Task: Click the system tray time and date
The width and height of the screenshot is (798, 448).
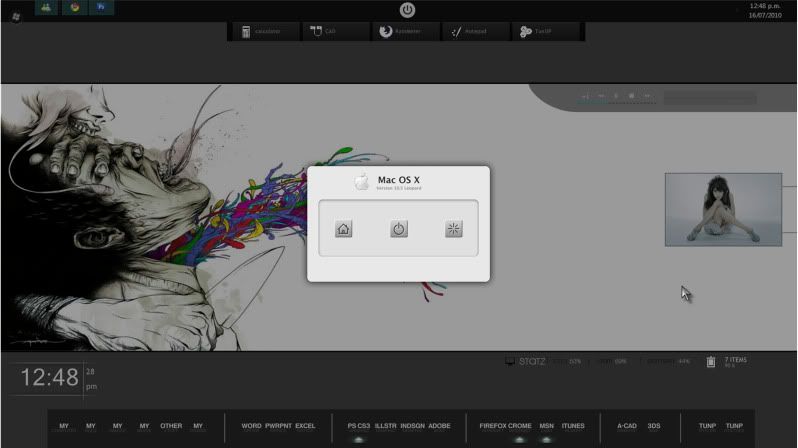Action: coord(765,11)
